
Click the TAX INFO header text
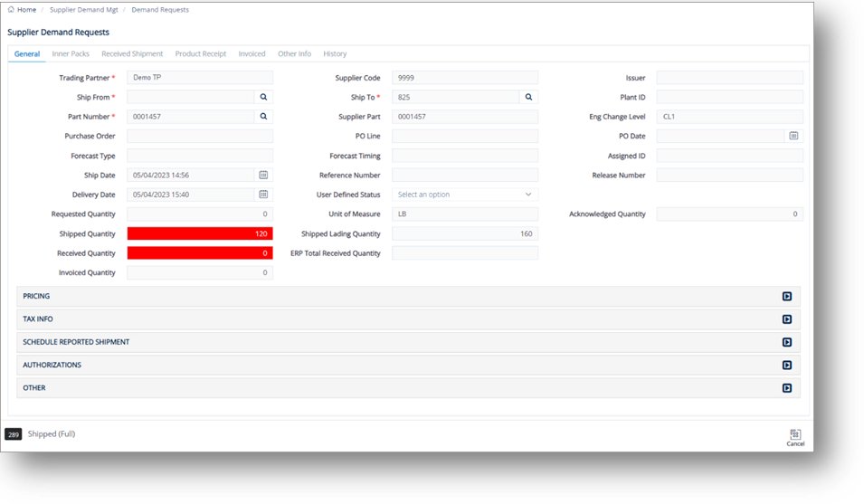click(x=38, y=319)
